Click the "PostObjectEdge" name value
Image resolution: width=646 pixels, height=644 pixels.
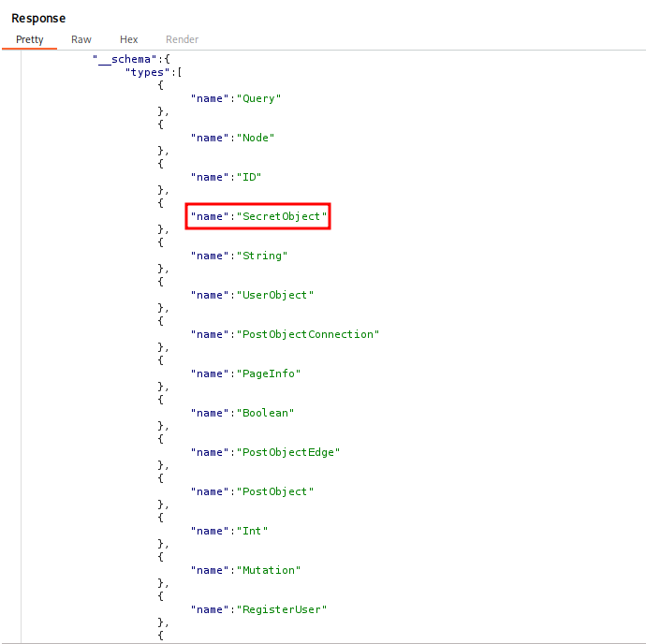pos(287,452)
